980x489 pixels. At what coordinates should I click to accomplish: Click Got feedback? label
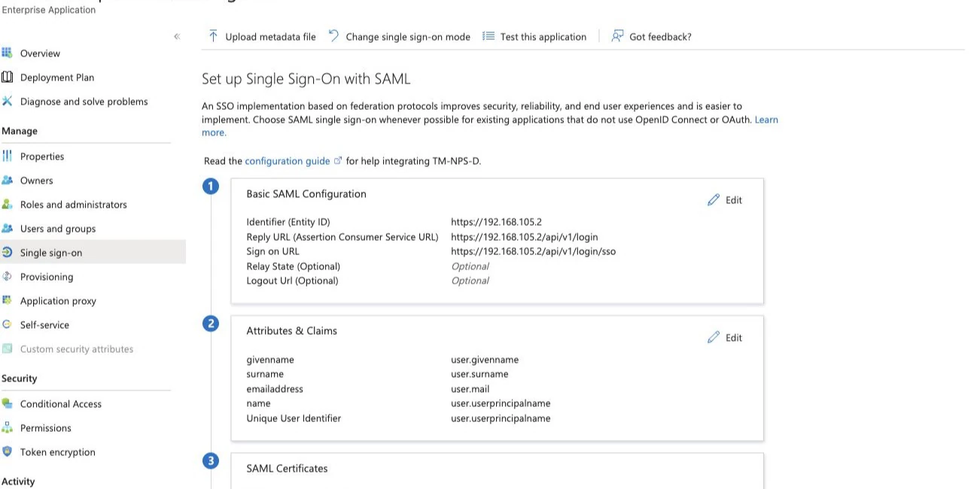pos(660,37)
